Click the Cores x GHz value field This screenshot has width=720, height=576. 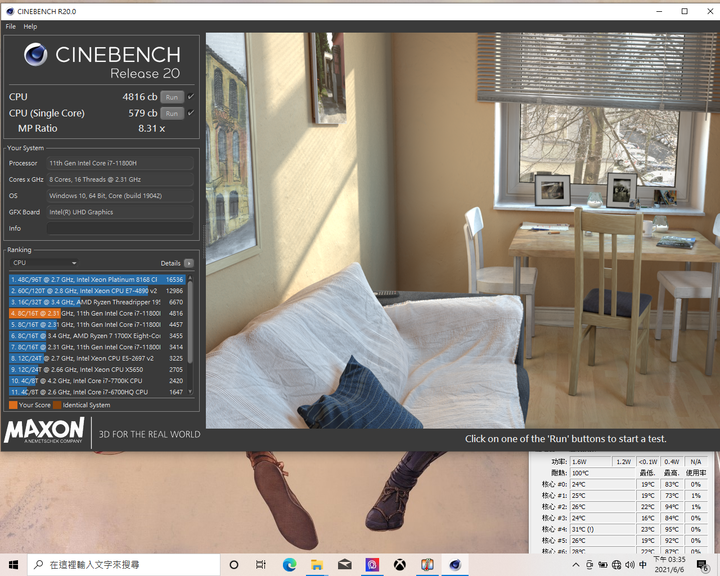coord(120,179)
